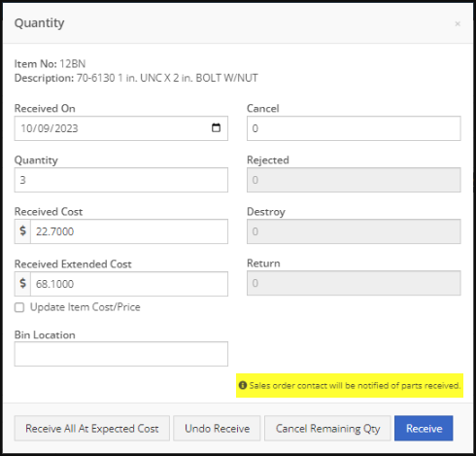This screenshot has width=476, height=456.
Task: Click the Item No: 12BN text
Action: pos(50,64)
